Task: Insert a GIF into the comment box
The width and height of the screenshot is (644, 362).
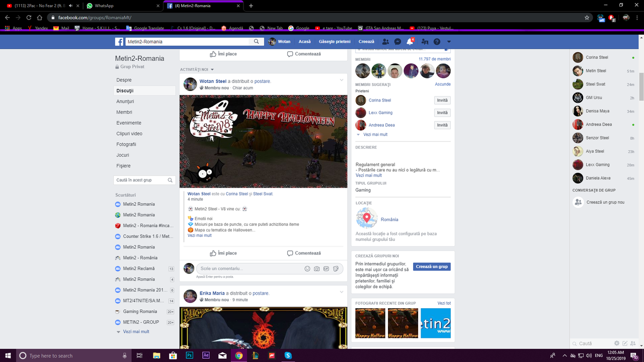Action: click(x=326, y=268)
